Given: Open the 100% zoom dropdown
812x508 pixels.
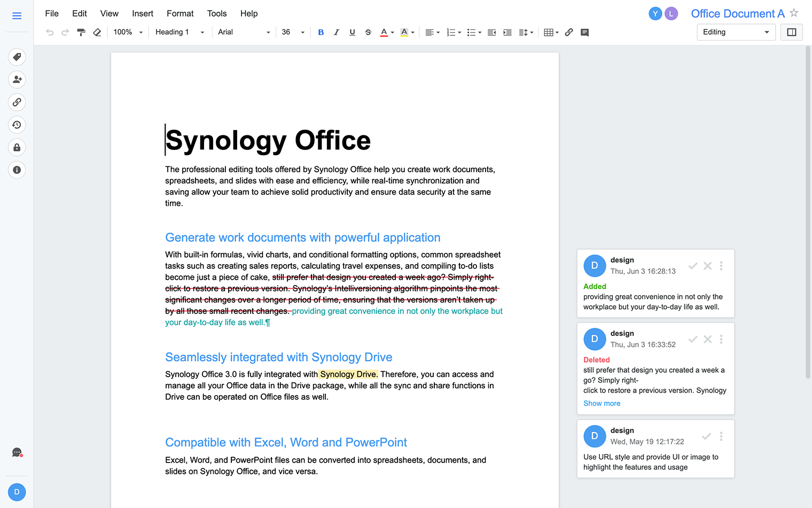Looking at the screenshot, I should 129,33.
